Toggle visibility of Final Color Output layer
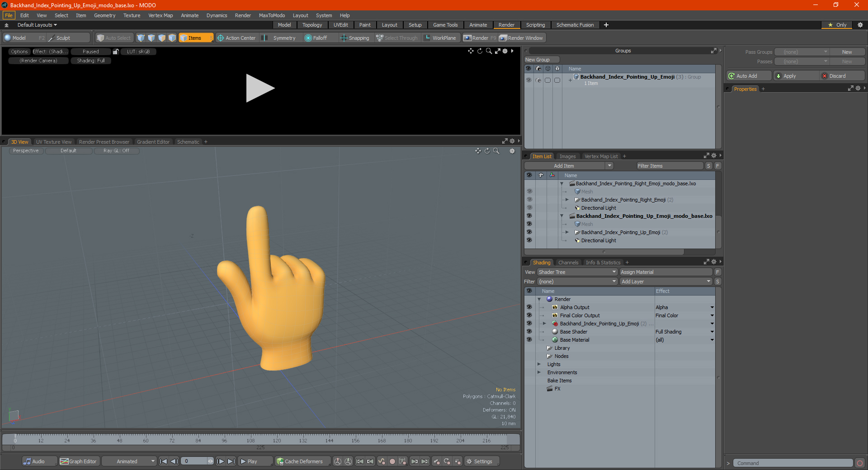 pyautogui.click(x=529, y=315)
